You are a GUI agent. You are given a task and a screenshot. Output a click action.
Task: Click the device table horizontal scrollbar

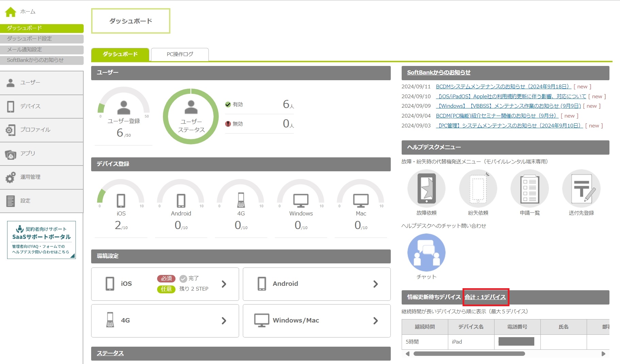(x=469, y=354)
